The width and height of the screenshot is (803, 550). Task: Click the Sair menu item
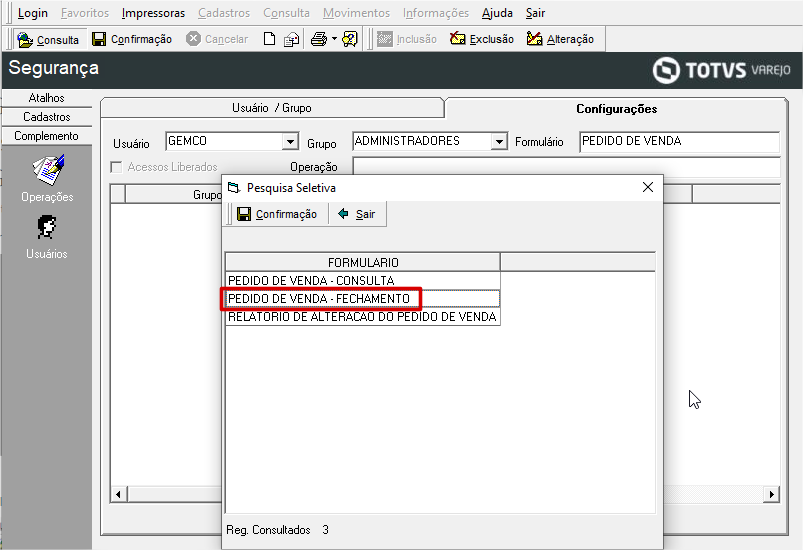point(535,13)
